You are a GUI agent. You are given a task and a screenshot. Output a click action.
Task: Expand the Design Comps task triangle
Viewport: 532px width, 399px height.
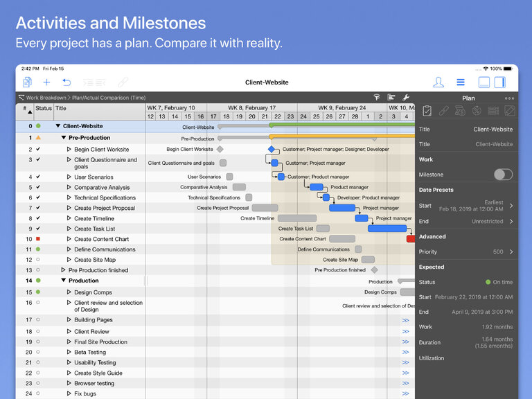[x=69, y=292]
